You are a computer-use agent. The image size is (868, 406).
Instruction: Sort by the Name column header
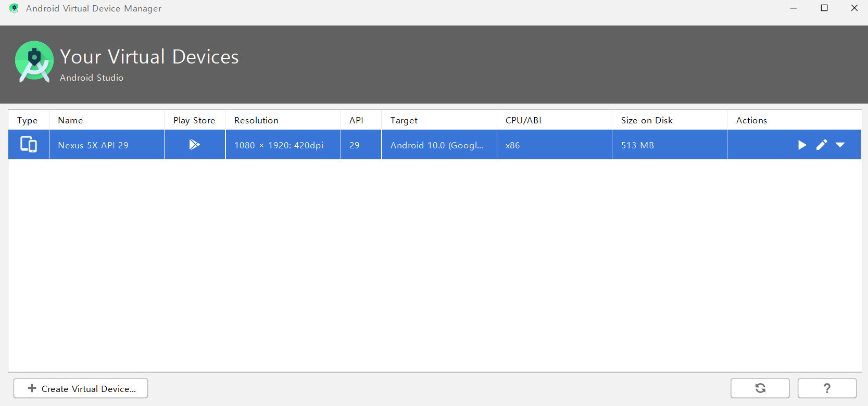click(x=107, y=120)
